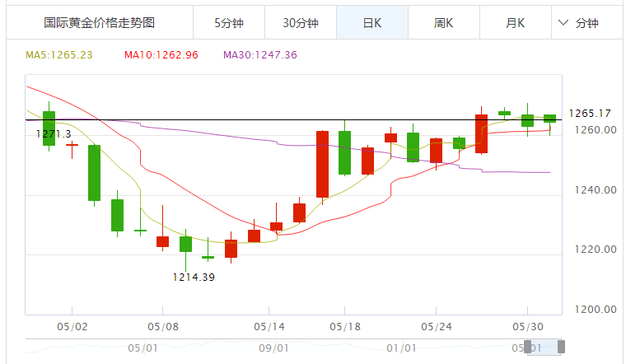Click the MA5:1265.23 legend label
Screen dimensions: 626x364
click(x=59, y=54)
